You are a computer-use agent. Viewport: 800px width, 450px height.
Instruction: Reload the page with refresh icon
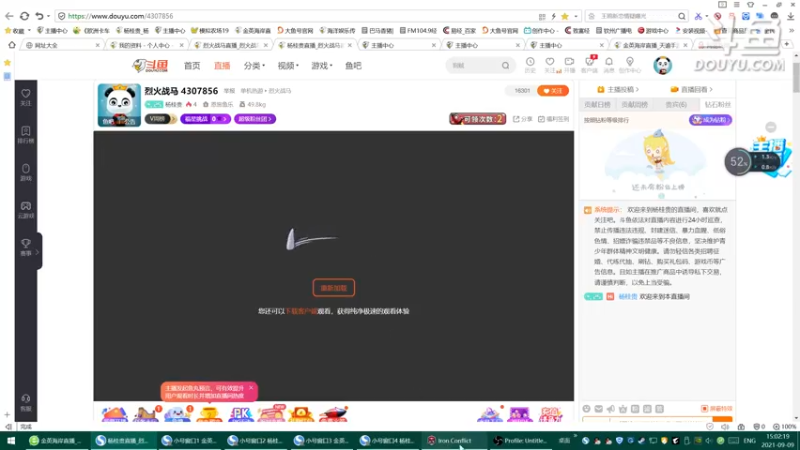point(24,16)
